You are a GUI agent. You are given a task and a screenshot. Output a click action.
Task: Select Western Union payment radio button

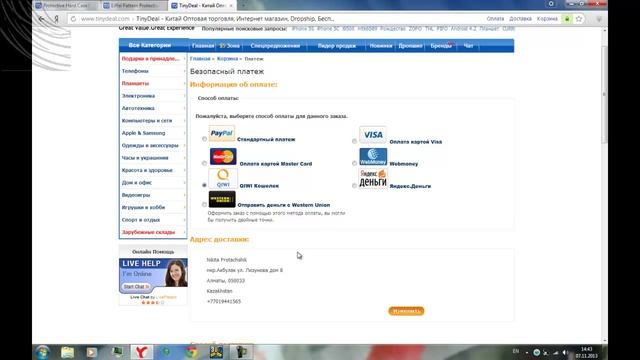[x=204, y=204]
